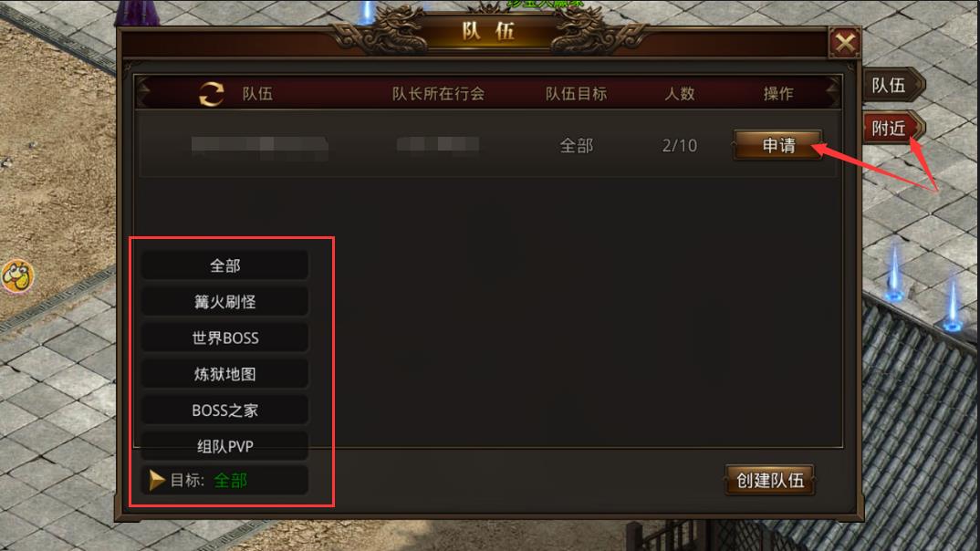Image resolution: width=980 pixels, height=551 pixels.
Task: Switch to the 附近 side tab
Action: pos(891,128)
